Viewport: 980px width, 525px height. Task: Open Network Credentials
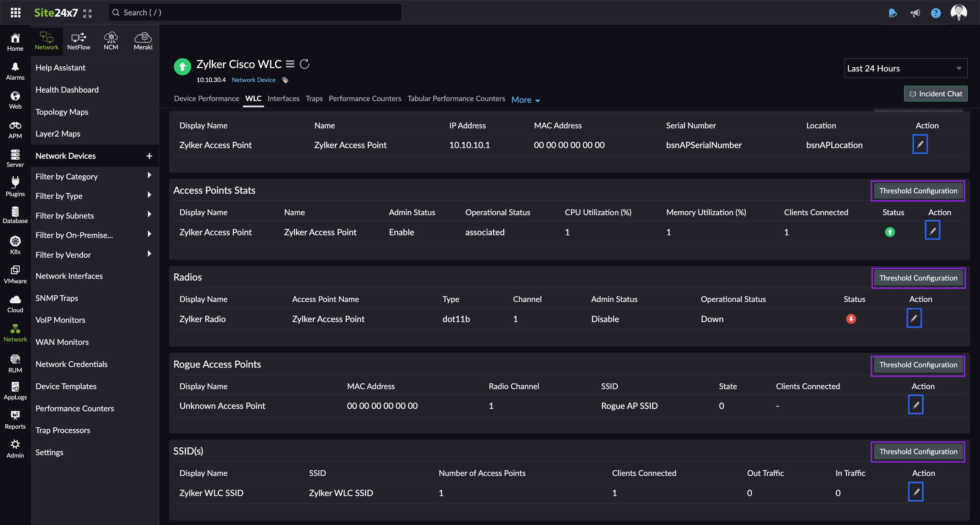71,364
